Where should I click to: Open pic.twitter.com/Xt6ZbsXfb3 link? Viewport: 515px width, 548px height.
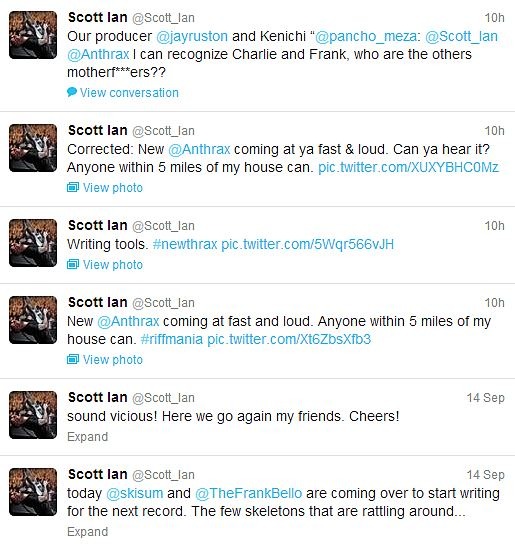click(x=289, y=339)
